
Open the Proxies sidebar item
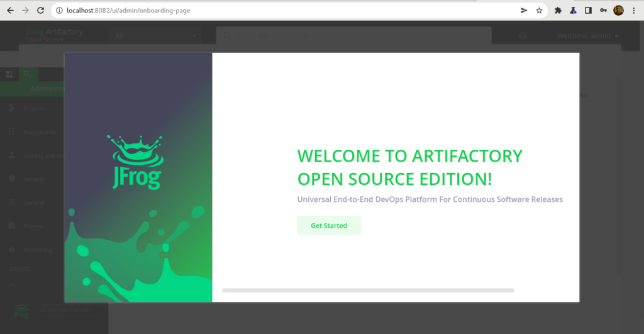point(33,226)
